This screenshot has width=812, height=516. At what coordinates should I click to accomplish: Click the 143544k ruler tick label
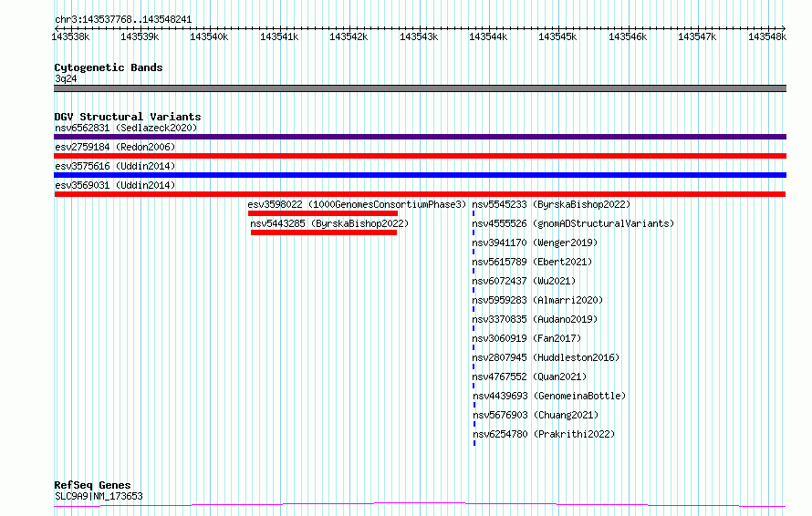click(488, 36)
